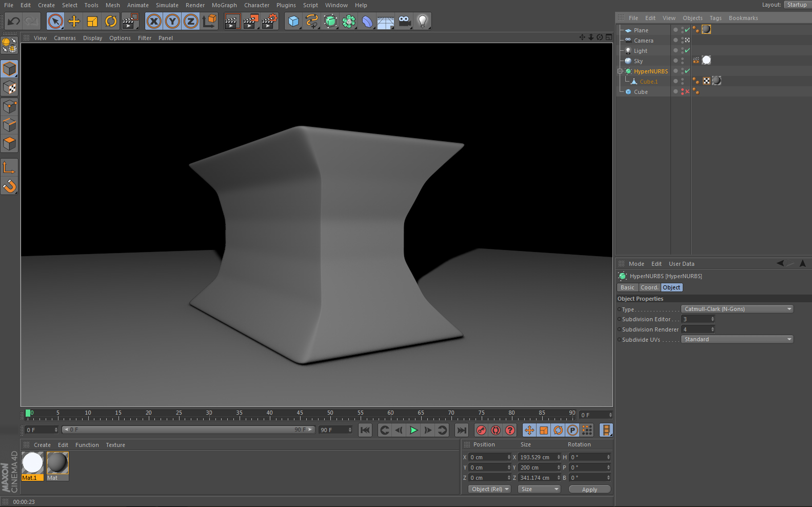Click the Light object icon
The image size is (812, 507).
422,22
